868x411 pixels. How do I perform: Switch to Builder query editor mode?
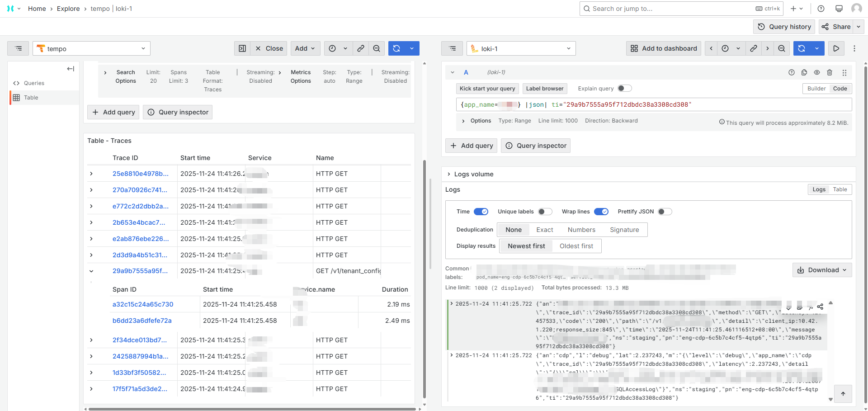coord(816,89)
